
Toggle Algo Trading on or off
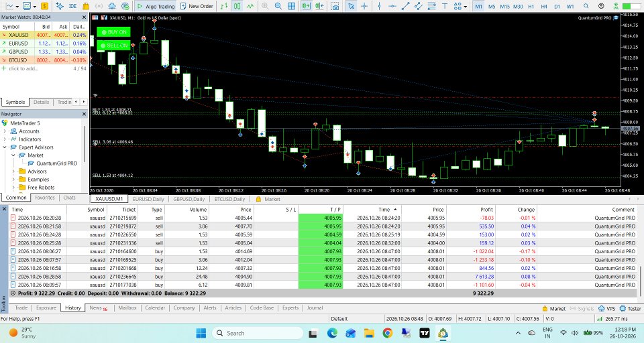pyautogui.click(x=156, y=6)
